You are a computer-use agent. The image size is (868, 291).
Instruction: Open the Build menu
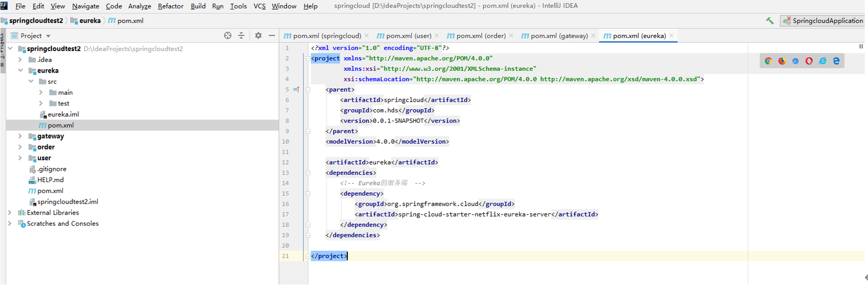coord(198,6)
